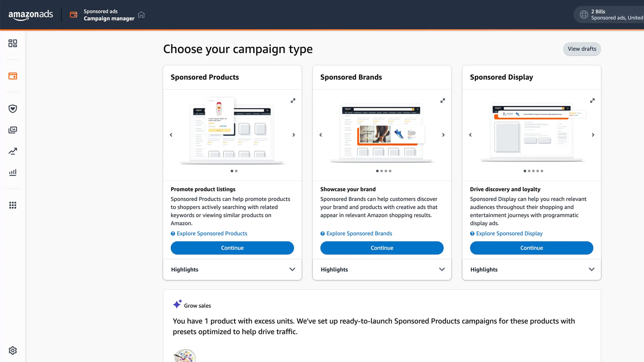Select the Campaign manager sidebar icon
644x362 pixels.
point(12,76)
